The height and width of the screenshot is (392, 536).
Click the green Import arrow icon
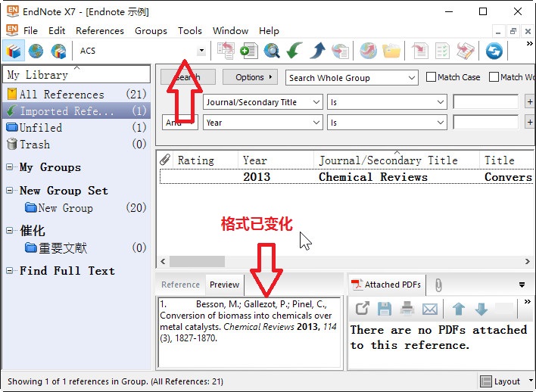[x=294, y=51]
